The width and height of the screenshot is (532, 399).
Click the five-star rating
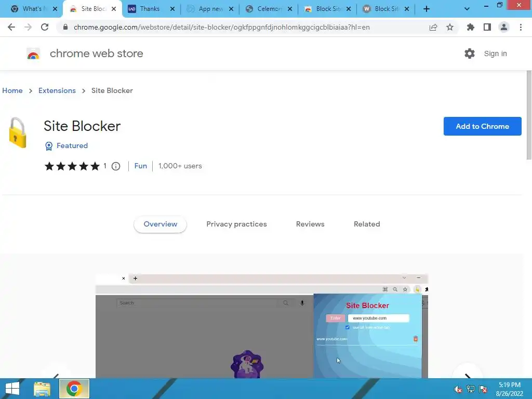click(72, 166)
